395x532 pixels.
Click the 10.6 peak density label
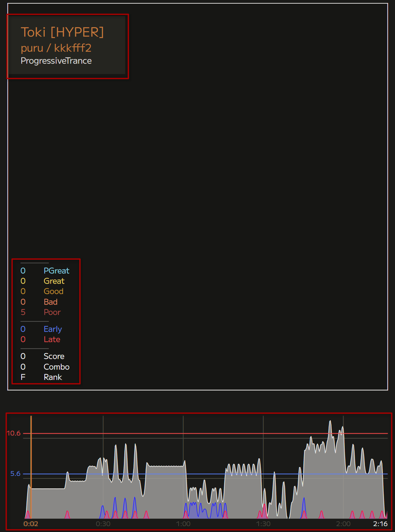14,433
